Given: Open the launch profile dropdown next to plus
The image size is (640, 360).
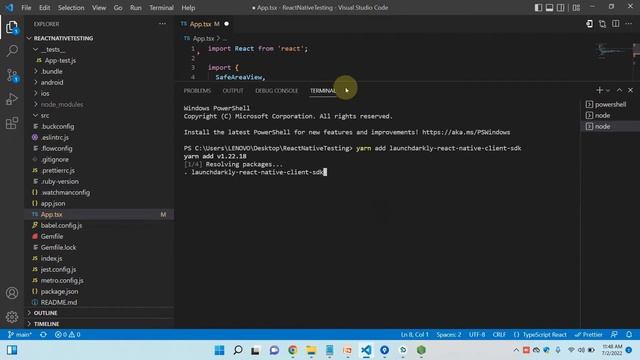Looking at the screenshot, I should click(608, 90).
